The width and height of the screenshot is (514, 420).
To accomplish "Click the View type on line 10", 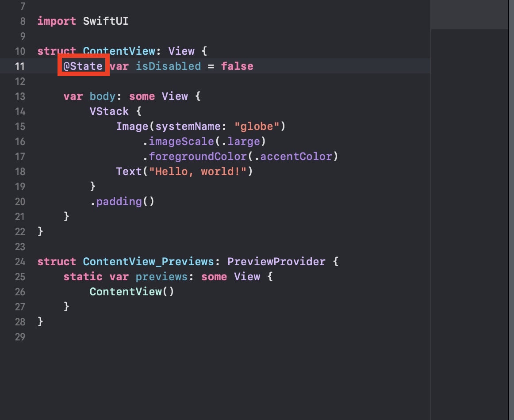I will coord(181,51).
